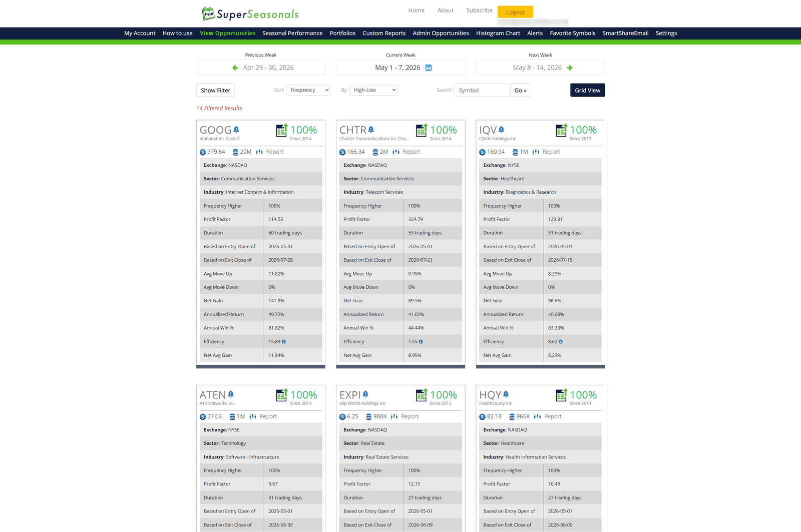This screenshot has height=532, width=801.
Task: Go to next week green arrow
Action: (x=569, y=68)
